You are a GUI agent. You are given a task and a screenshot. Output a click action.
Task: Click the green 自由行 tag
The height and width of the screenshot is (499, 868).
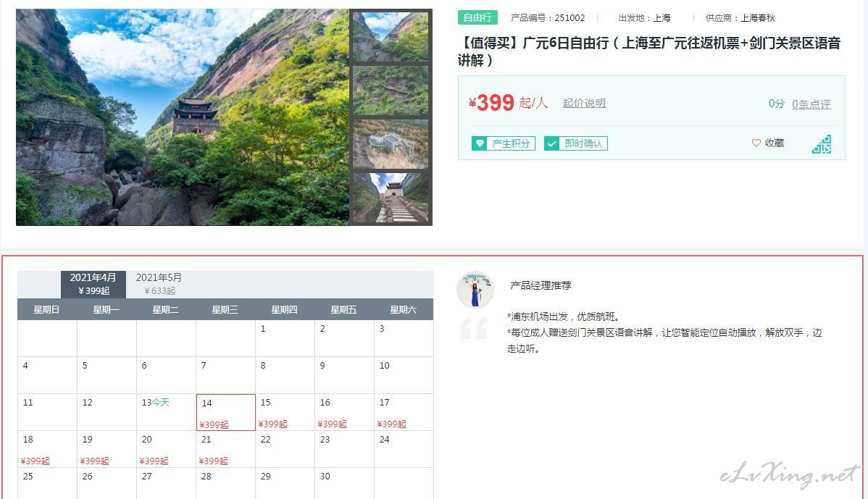pyautogui.click(x=477, y=17)
